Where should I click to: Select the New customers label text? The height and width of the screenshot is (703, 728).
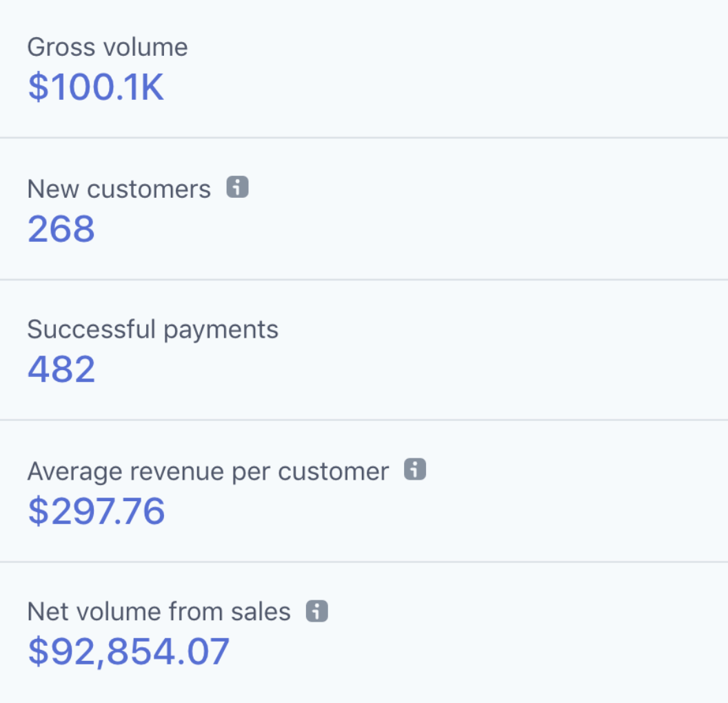[119, 188]
